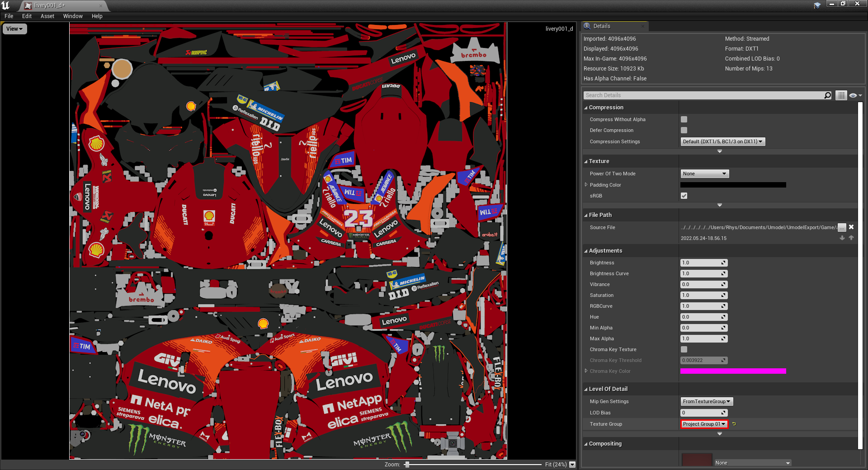The image size is (868, 470).
Task: Click the RGBCurve spinner arrow icon
Action: [x=723, y=306]
